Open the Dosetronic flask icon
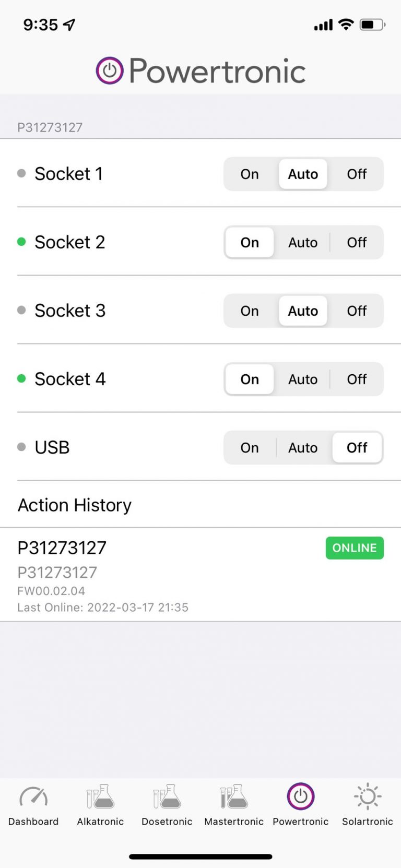Image resolution: width=401 pixels, height=868 pixels. tap(167, 797)
